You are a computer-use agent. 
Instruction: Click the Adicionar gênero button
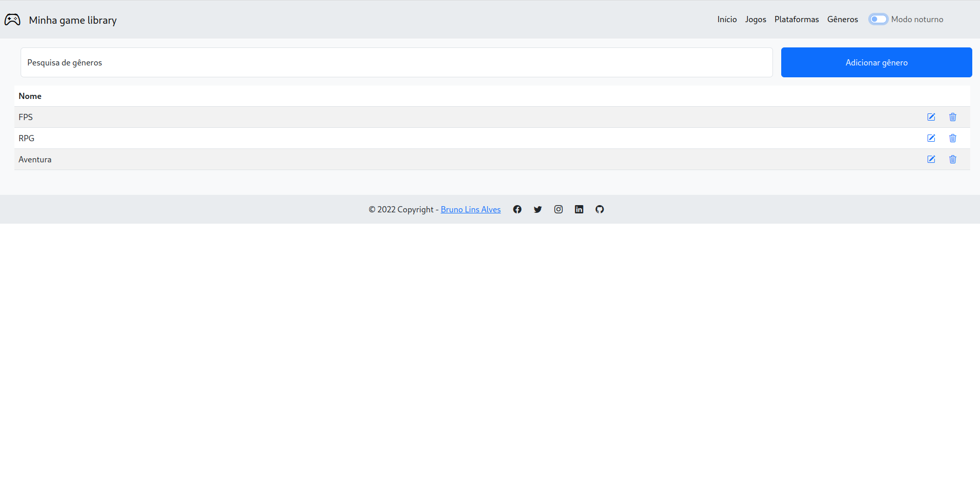(876, 62)
